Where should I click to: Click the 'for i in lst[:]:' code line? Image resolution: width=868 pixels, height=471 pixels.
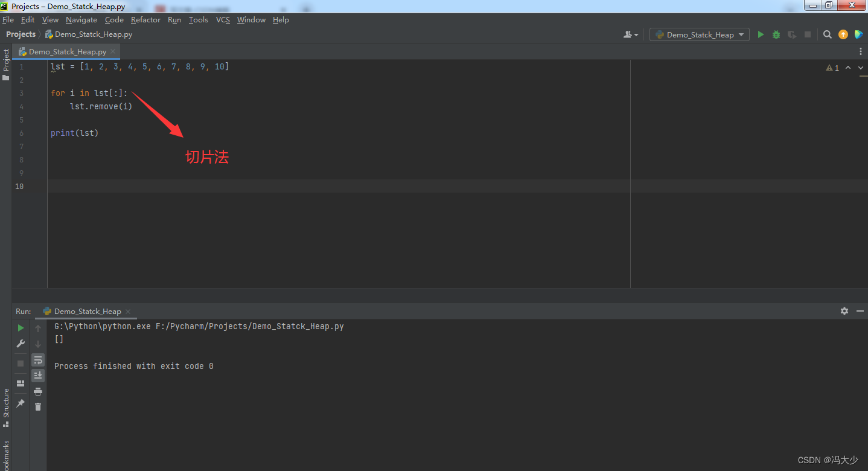click(x=89, y=93)
